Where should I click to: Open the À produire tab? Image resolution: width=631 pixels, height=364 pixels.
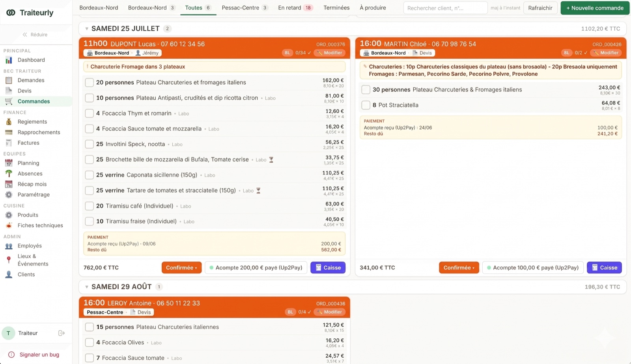coord(373,8)
